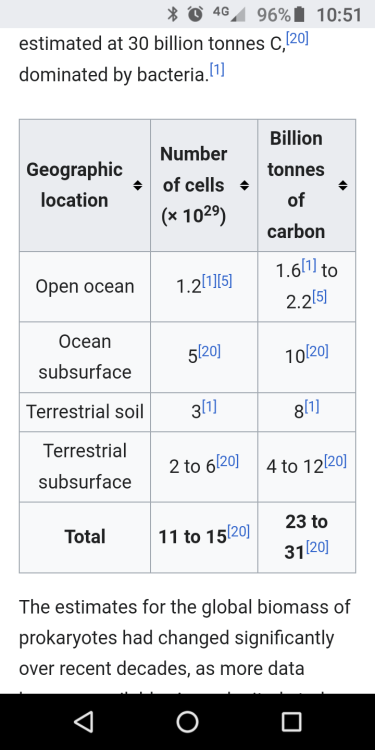375x750 pixels.
Task: Open citation [20] after Total 11 to 15
Action: pos(238,531)
